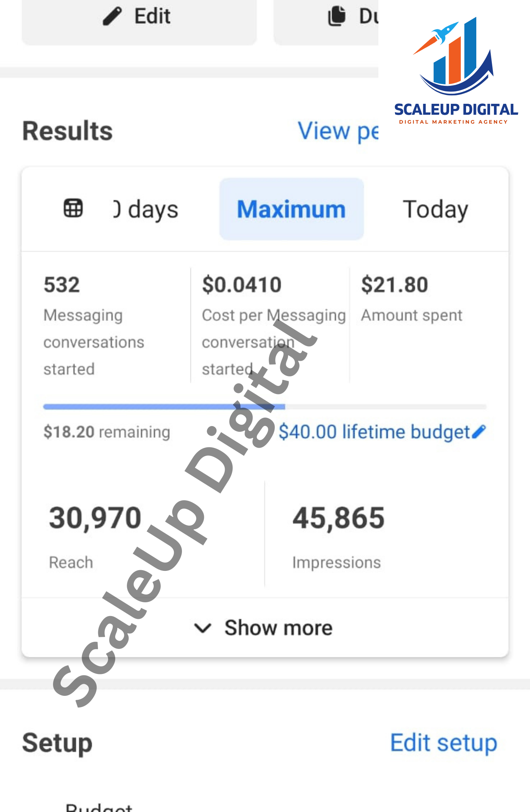Tap the $0.0410 cost per conversation metric
The width and height of the screenshot is (530, 812).
tap(242, 285)
